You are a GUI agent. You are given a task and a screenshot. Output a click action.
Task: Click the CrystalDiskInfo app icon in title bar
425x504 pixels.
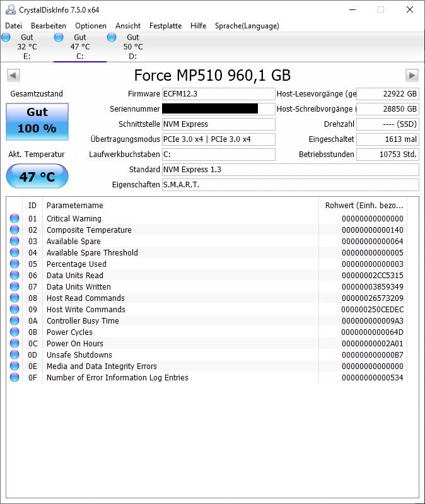11,9
